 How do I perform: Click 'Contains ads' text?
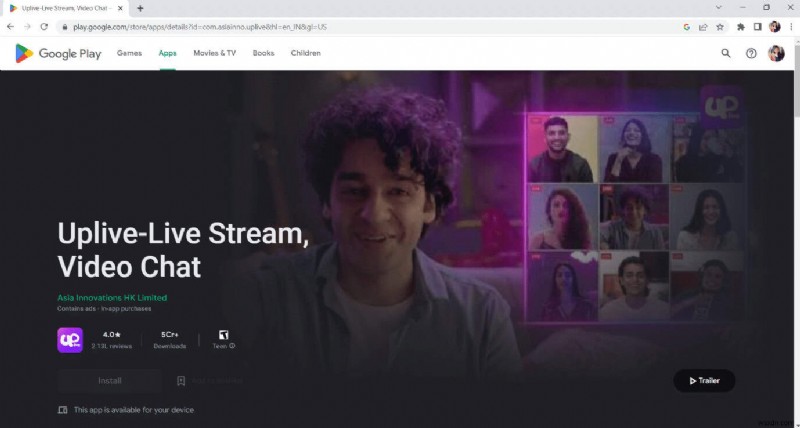point(77,309)
